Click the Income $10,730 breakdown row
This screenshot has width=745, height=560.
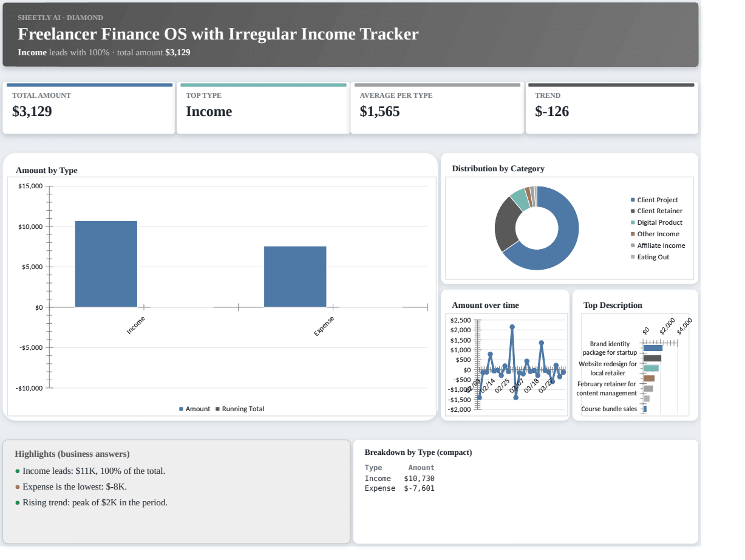(x=400, y=479)
